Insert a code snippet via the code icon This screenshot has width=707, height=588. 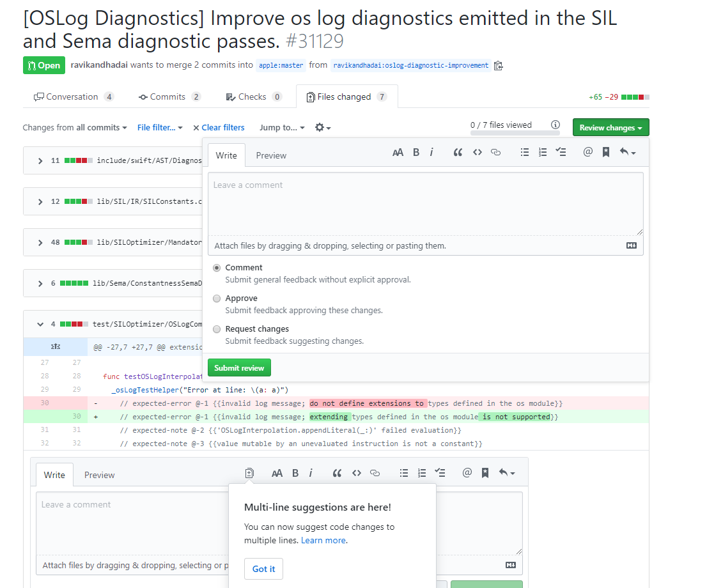(x=477, y=152)
